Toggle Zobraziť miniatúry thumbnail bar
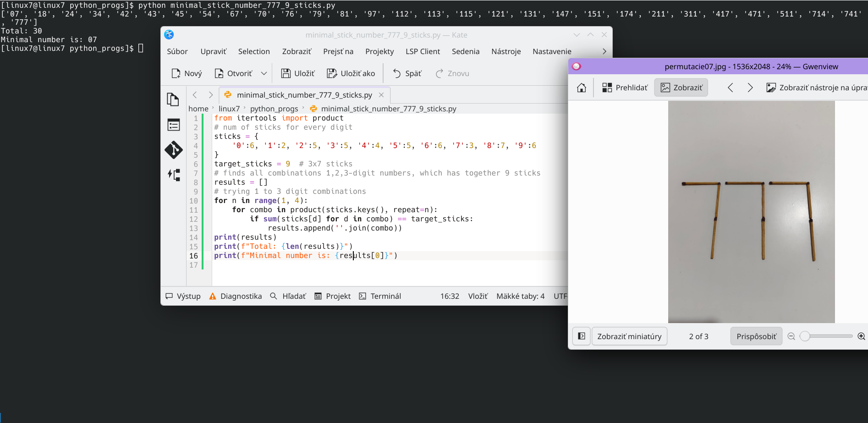Screen dimensions: 868x423 629,336
